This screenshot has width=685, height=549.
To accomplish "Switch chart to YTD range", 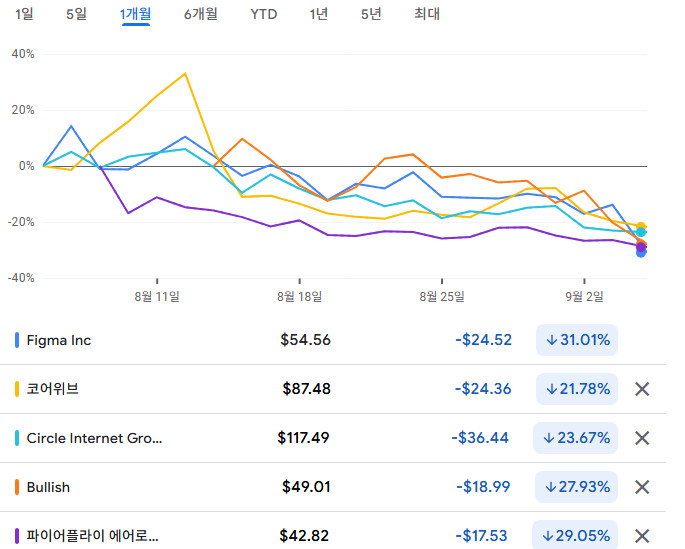I will pyautogui.click(x=264, y=14).
